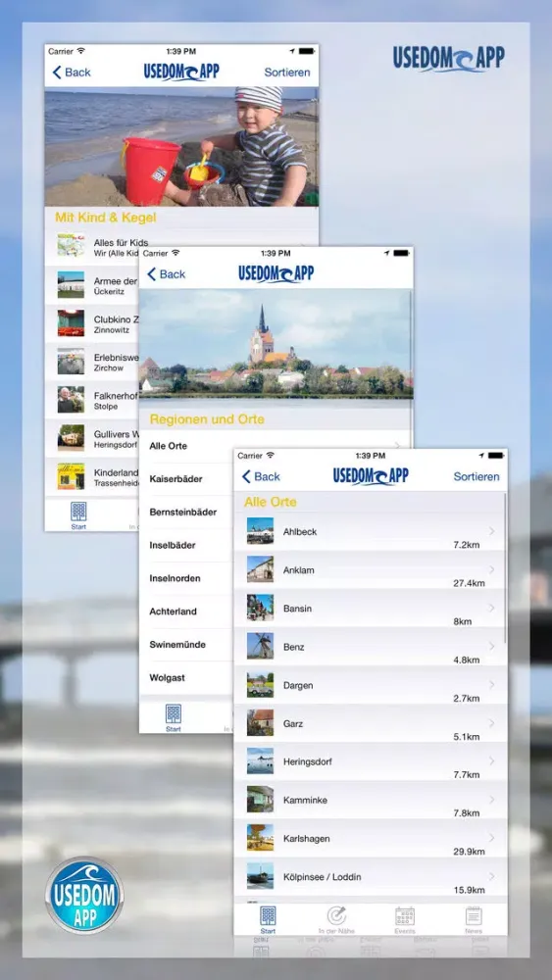Viewport: 552px width, 980px height.
Task: Open Alles für Kids thumbnail
Action: tap(71, 246)
